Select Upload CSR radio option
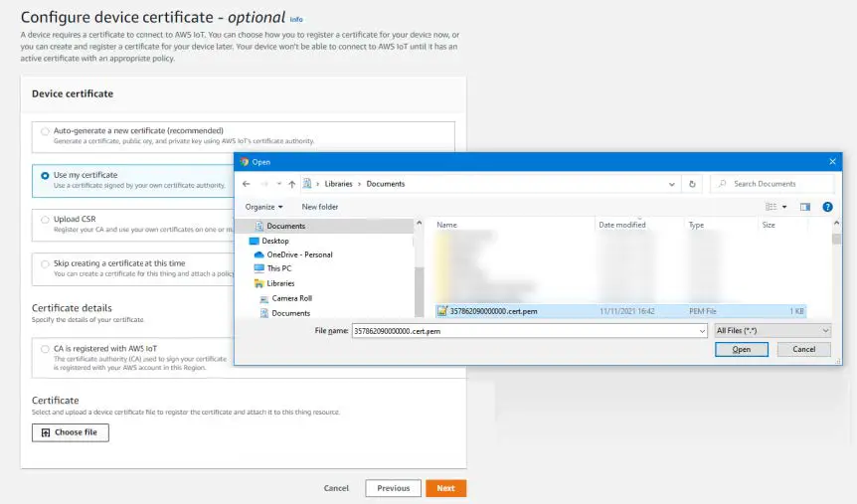Viewport: 857px width, 504px height. (x=45, y=220)
